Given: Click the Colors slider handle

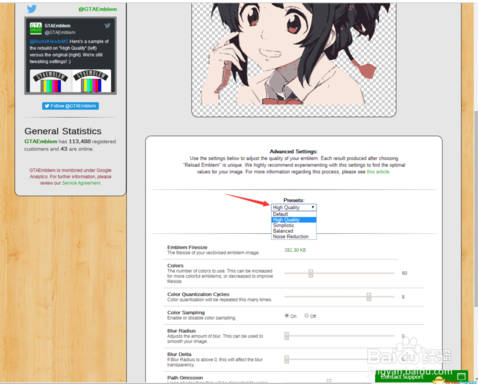Looking at the screenshot, I should [311, 273].
